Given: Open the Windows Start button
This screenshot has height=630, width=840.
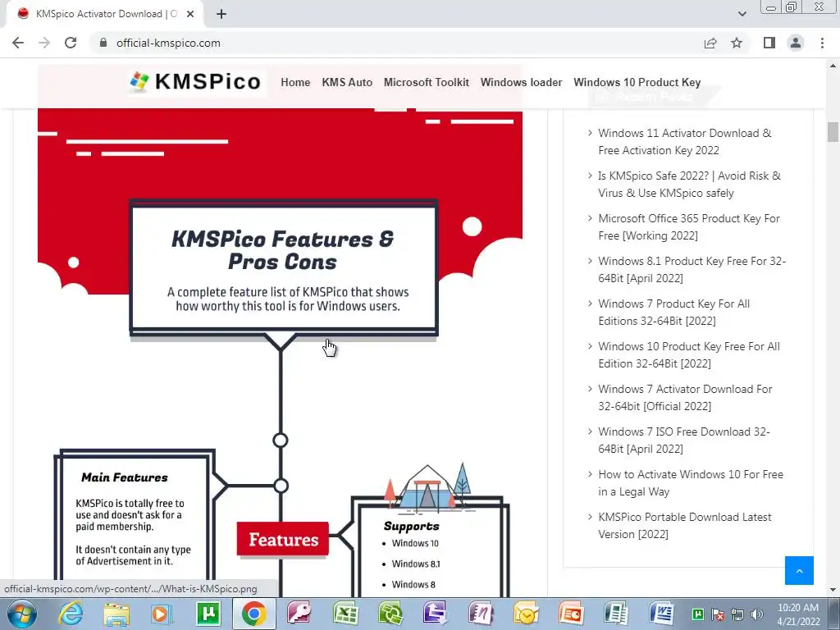Looking at the screenshot, I should (22, 614).
